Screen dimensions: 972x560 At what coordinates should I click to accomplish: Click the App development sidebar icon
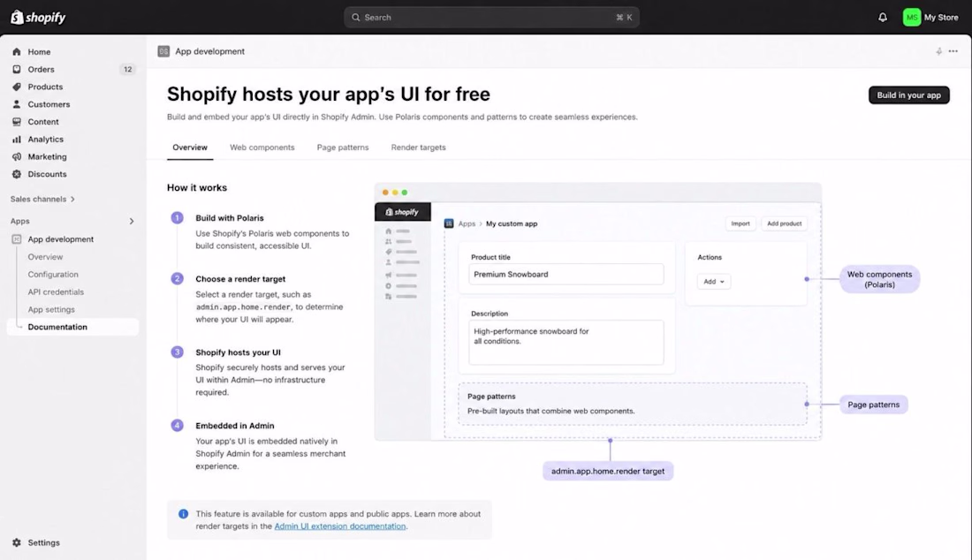(17, 239)
